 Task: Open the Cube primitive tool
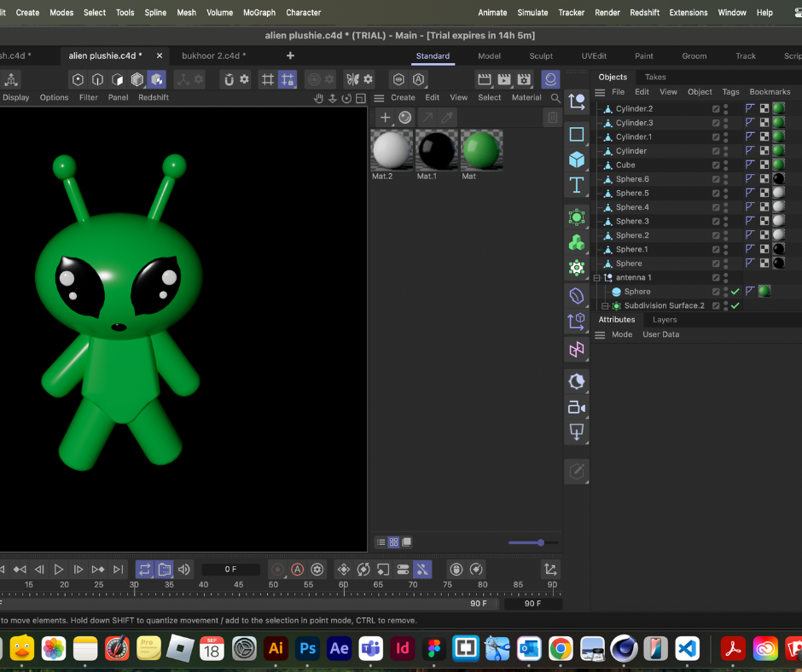point(577,159)
